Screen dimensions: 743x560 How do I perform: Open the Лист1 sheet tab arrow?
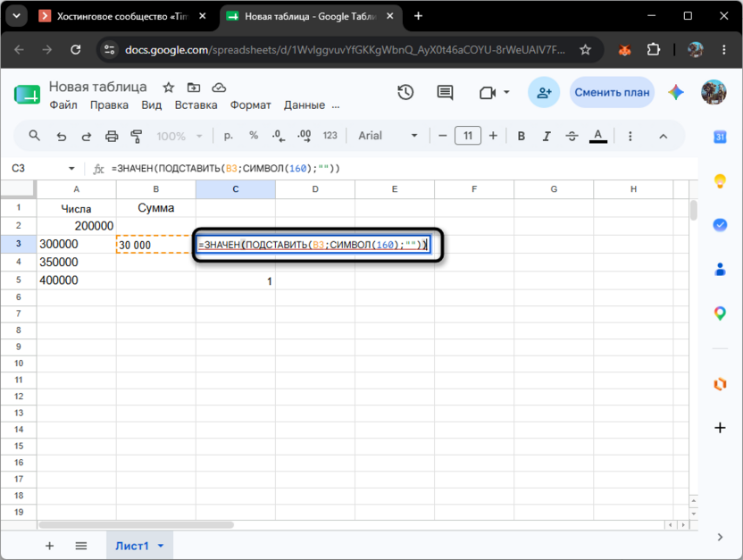[161, 546]
